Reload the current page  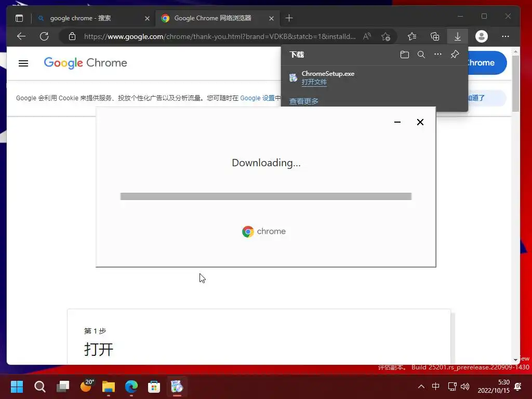[44, 36]
